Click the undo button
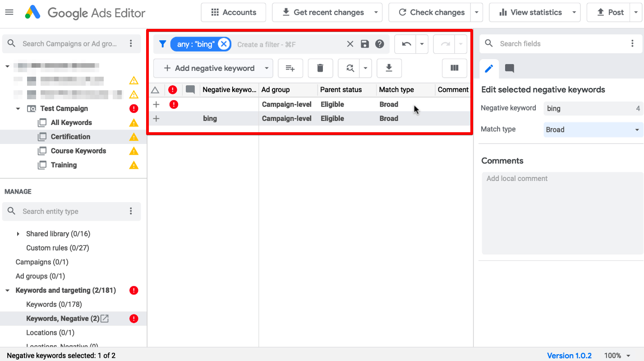Image resolution: width=644 pixels, height=361 pixels. [x=406, y=44]
